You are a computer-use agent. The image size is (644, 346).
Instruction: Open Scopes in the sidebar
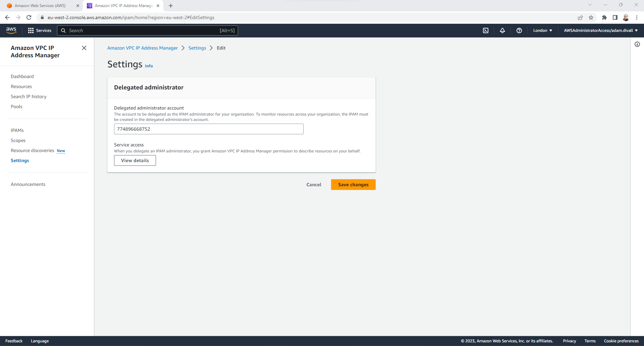tap(18, 140)
